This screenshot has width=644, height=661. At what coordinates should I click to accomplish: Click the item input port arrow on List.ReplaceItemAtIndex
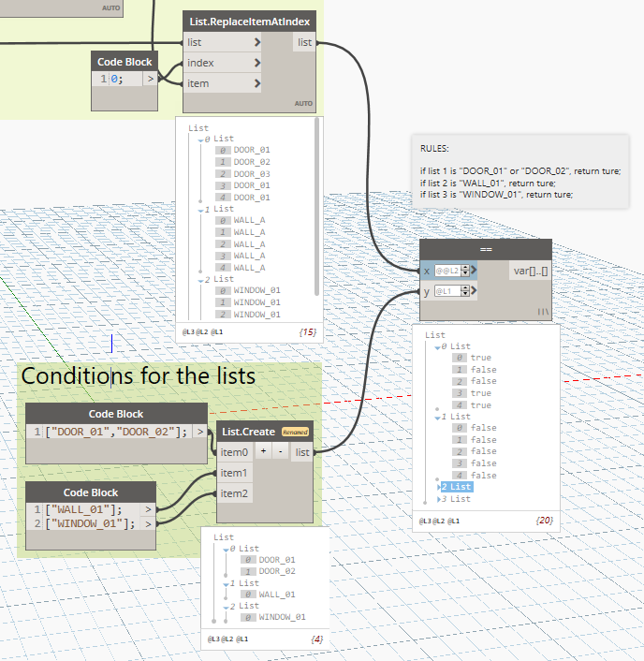point(257,83)
